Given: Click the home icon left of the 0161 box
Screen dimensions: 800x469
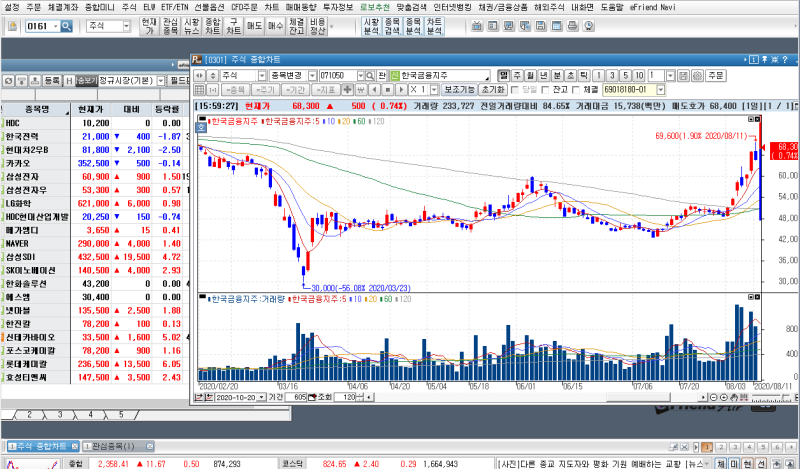Looking at the screenshot, I should (x=12, y=26).
